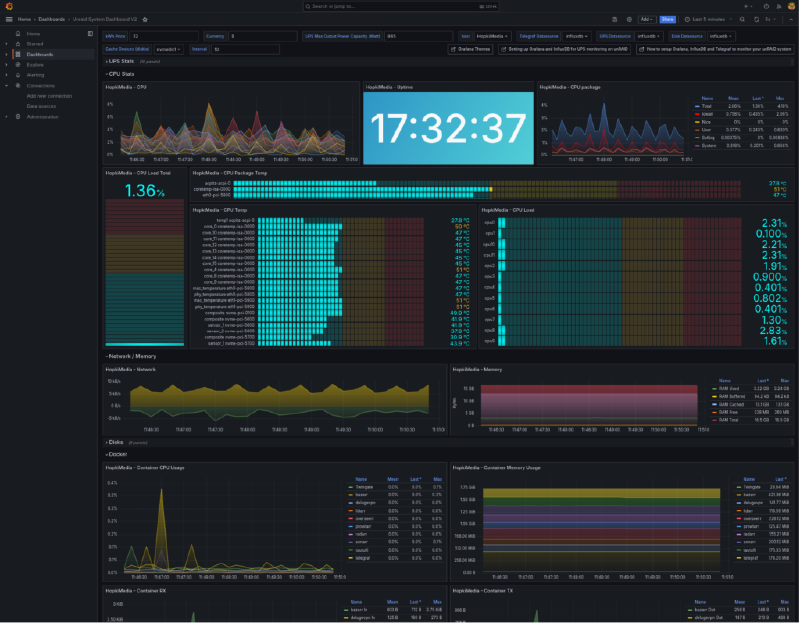This screenshot has width=800, height=623.
Task: Click the Alerting bell icon in sidebar
Action: tap(17, 75)
